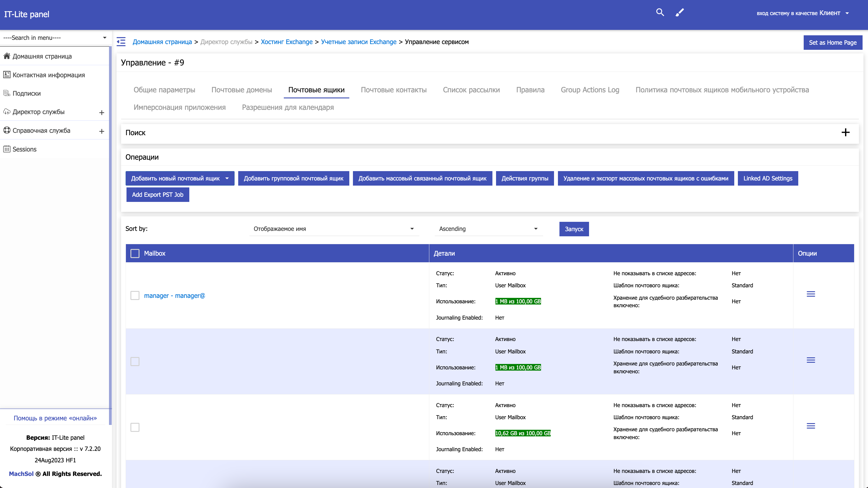Click the Справочная служба lifebuoy icon
Image resolution: width=868 pixels, height=488 pixels.
pyautogui.click(x=7, y=130)
